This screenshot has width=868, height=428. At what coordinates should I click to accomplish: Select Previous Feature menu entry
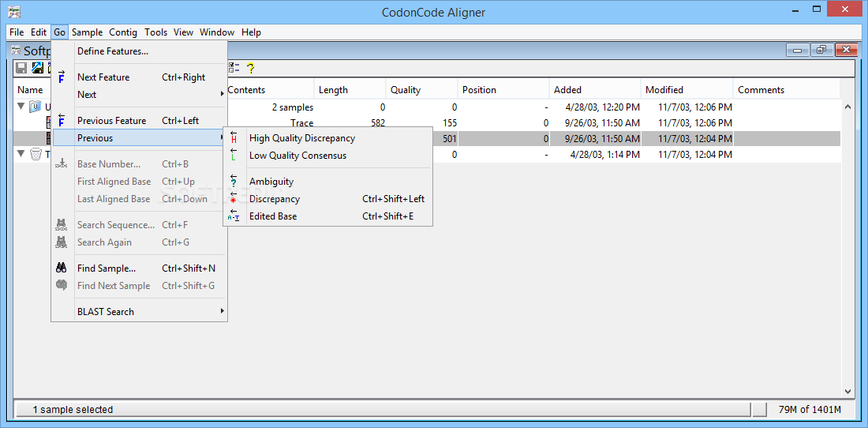[x=140, y=121]
